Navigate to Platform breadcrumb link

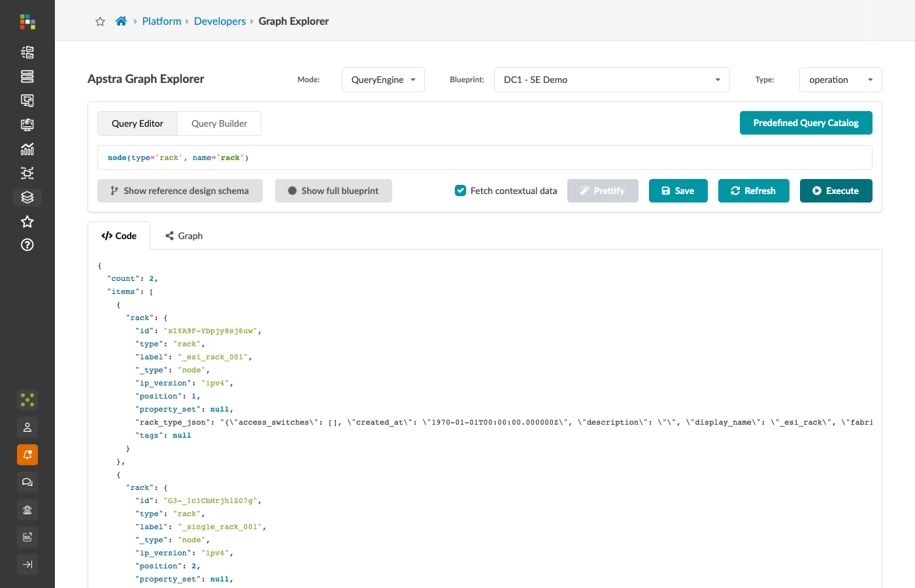pos(161,21)
